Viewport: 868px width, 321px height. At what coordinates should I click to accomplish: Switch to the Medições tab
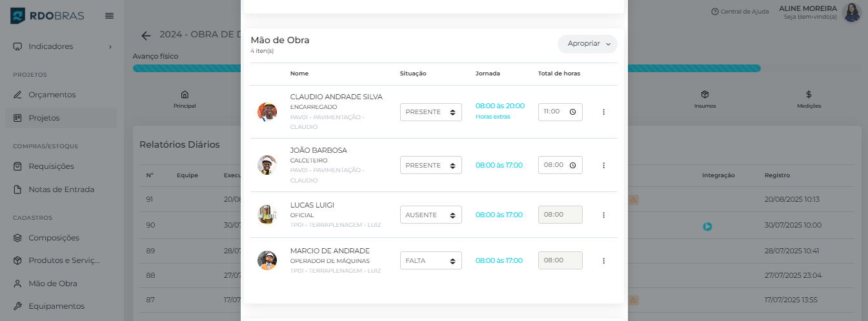click(x=808, y=99)
